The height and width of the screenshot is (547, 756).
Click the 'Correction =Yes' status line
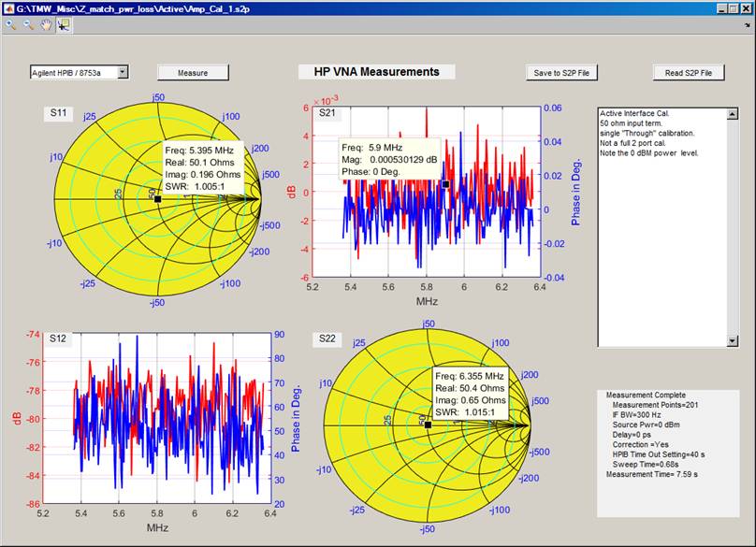(x=640, y=445)
